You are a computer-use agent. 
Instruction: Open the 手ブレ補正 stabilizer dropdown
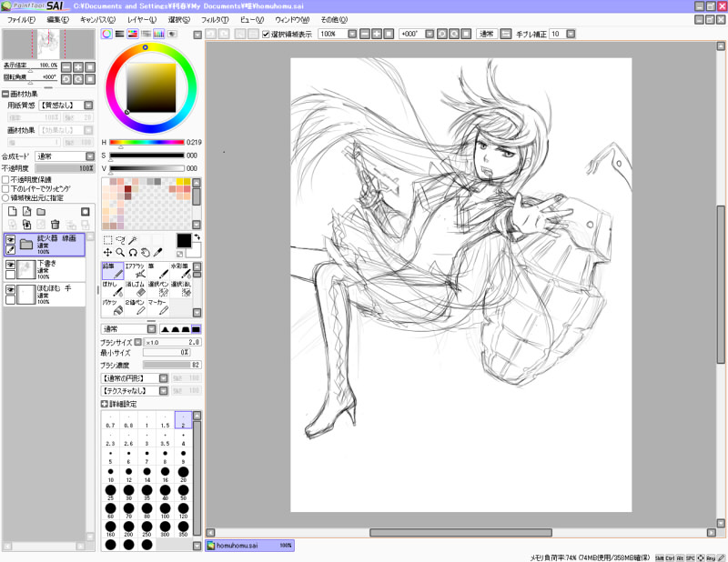tap(571, 34)
